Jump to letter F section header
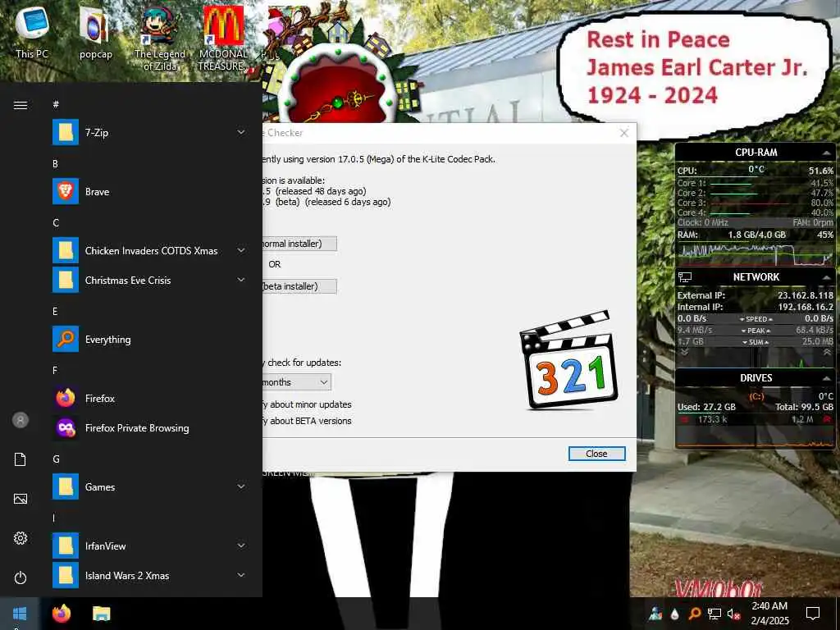840x630 pixels. [55, 370]
